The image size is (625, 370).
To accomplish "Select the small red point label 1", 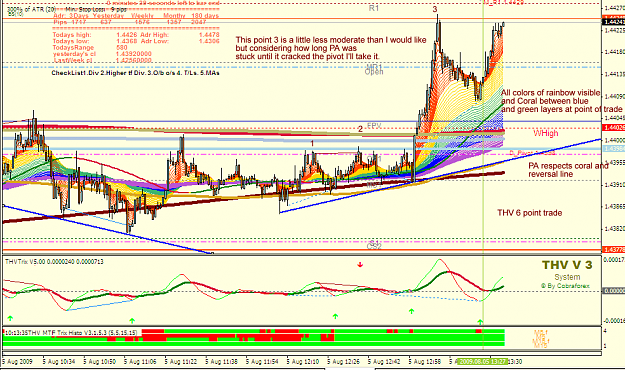I will click(312, 143).
